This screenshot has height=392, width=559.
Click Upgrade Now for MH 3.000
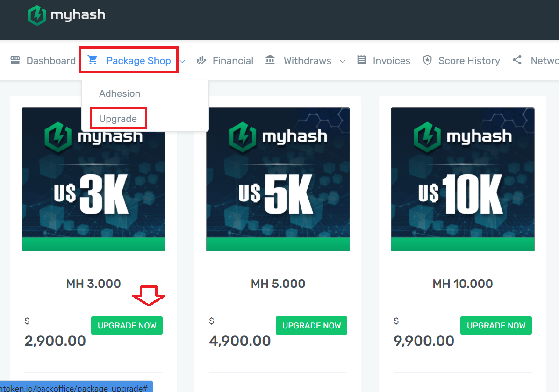[x=127, y=325]
